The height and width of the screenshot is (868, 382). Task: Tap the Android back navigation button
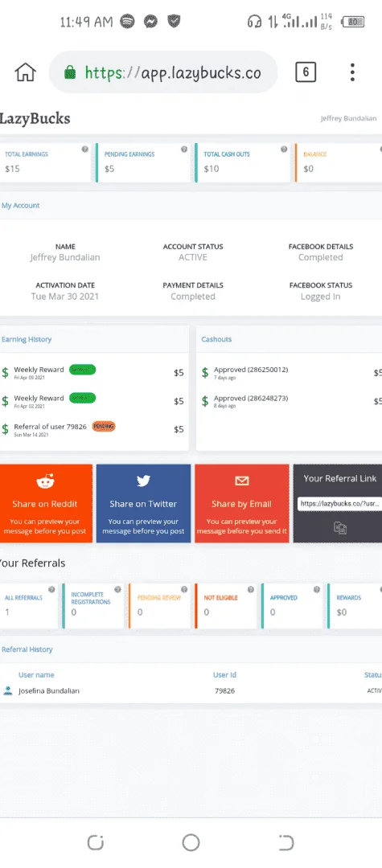click(x=285, y=842)
